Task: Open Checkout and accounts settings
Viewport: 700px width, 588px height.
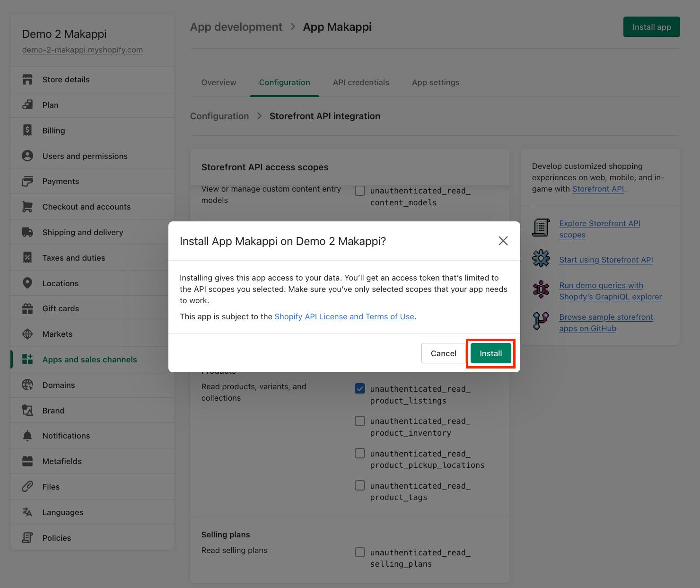Action: click(x=92, y=207)
